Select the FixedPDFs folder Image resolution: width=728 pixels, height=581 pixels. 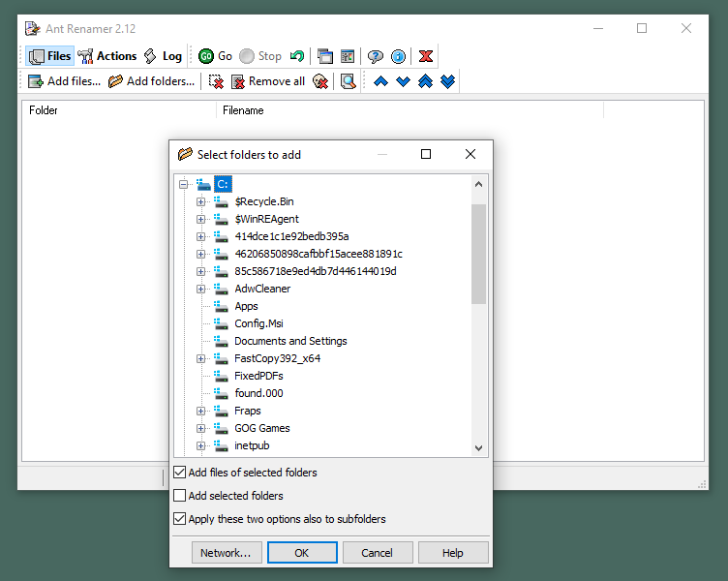click(258, 376)
